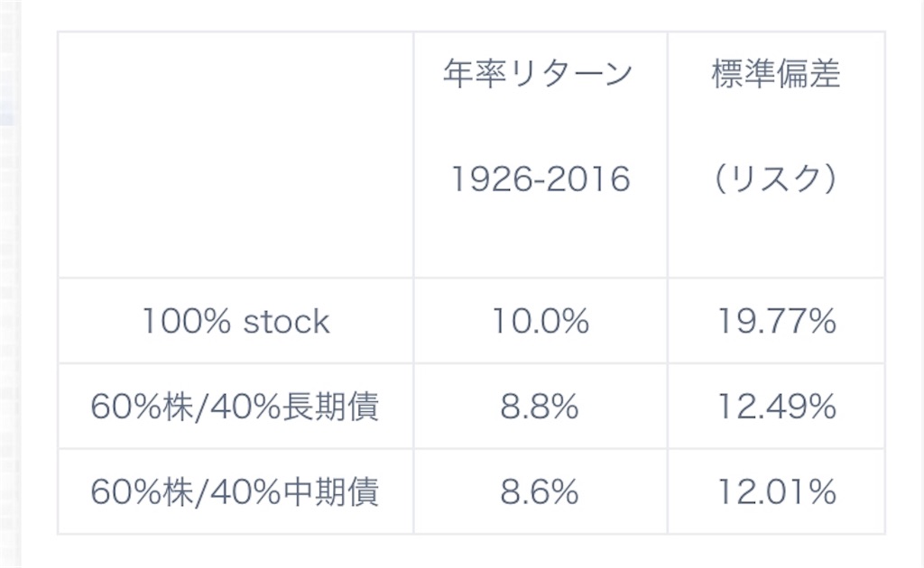
Task: Click the blank space under 1926-2016
Action: click(541, 235)
